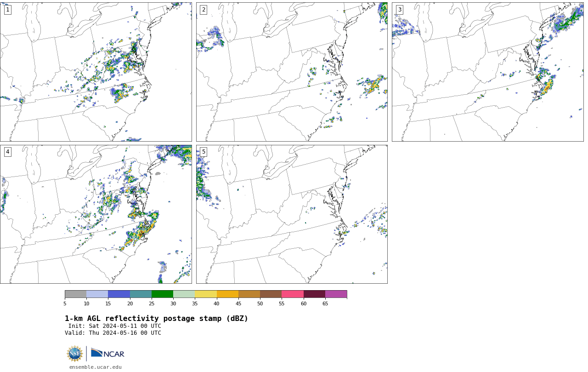This screenshot has height=372, width=588.
Task: Click the colorbar tick label '65'
Action: click(325, 303)
